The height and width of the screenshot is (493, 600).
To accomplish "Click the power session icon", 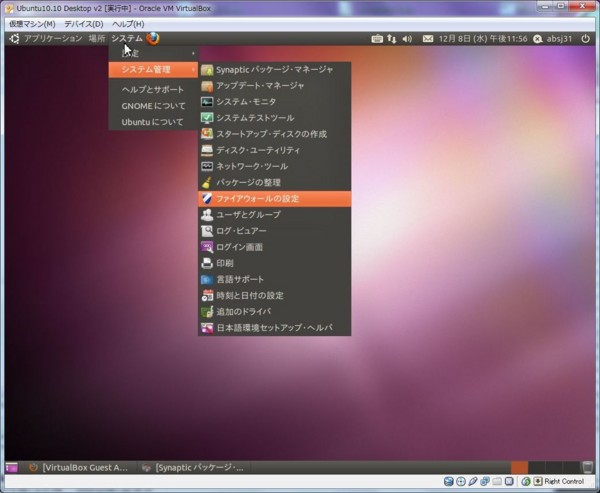I will [x=585, y=39].
